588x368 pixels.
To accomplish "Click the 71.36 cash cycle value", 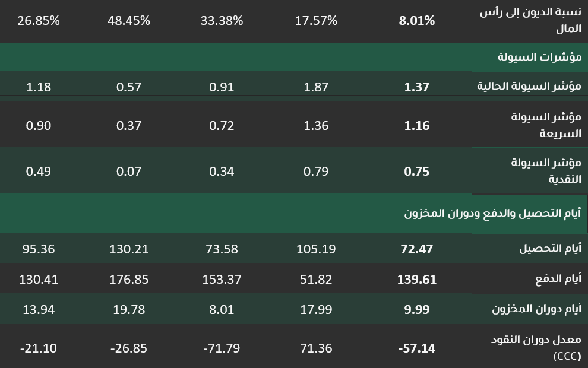I will 316,348.
